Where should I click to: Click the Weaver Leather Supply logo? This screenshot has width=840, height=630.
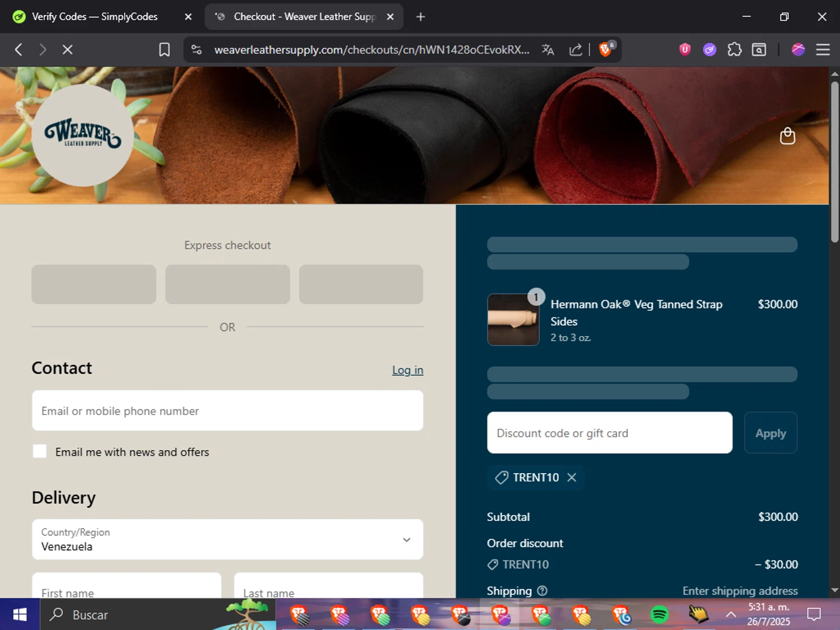tap(83, 135)
